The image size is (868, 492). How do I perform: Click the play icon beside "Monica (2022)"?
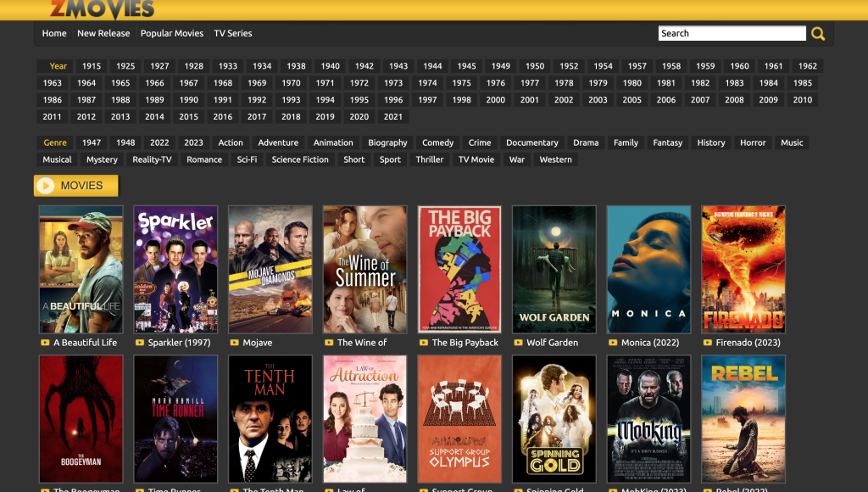click(613, 343)
